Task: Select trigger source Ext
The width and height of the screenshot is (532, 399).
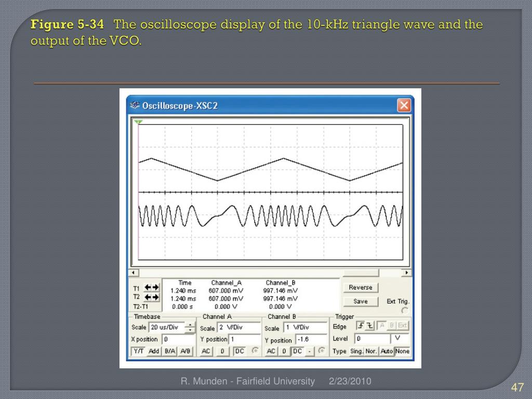Action: [x=403, y=326]
